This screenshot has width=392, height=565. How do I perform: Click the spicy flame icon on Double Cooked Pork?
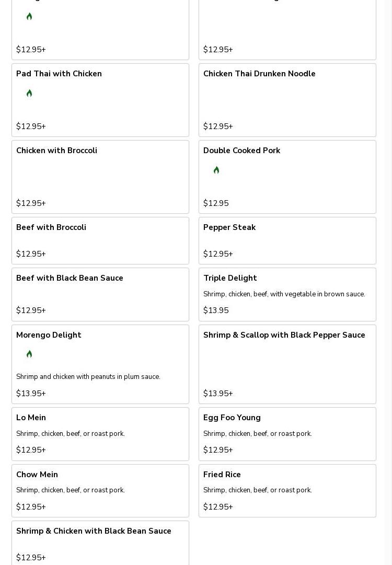tap(216, 170)
